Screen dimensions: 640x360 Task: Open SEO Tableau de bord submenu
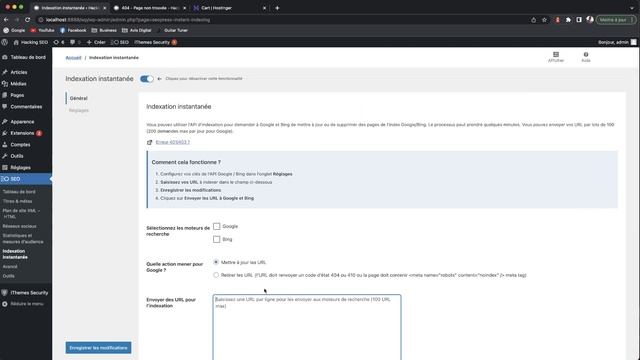click(x=19, y=192)
